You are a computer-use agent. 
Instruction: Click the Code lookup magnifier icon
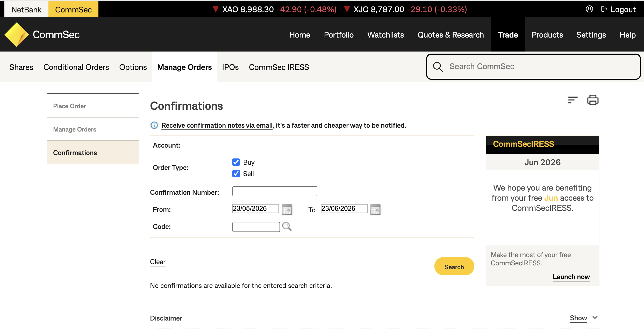tap(287, 227)
